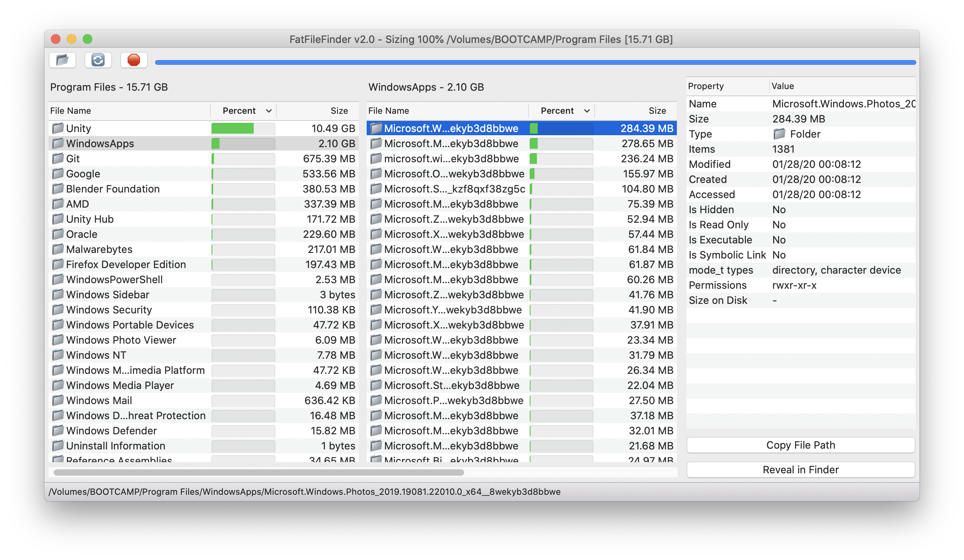Click the Name value Microsoft.Windows.Photos

843,103
